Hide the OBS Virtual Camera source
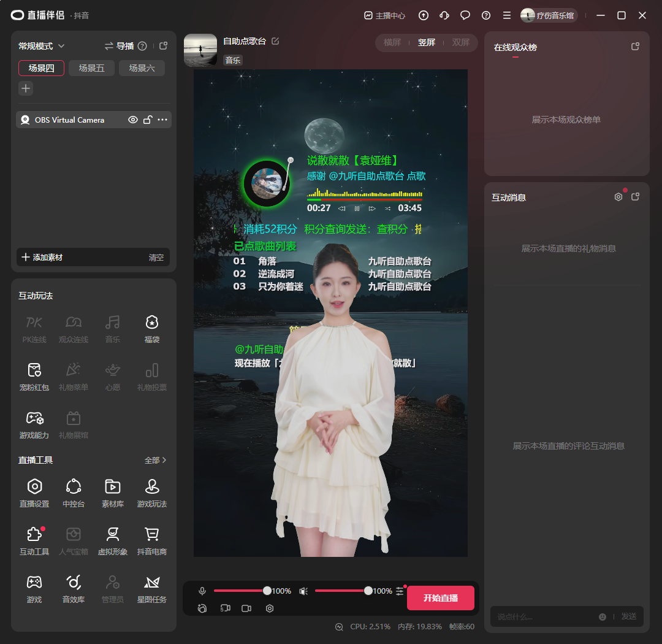Image resolution: width=662 pixels, height=644 pixels. pyautogui.click(x=132, y=120)
